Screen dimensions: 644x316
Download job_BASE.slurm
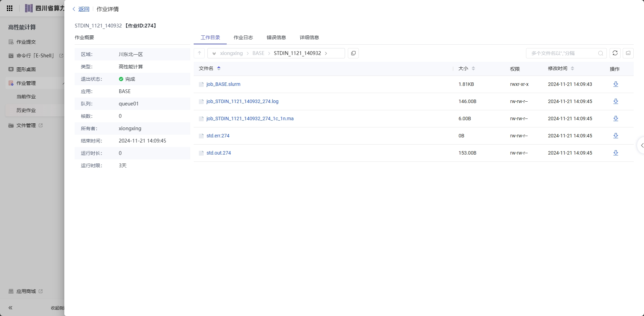[x=616, y=84]
